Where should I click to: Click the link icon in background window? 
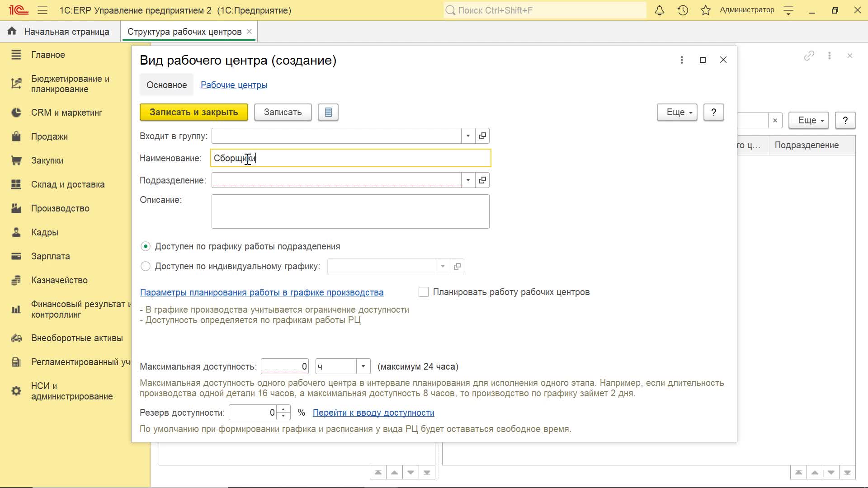pyautogui.click(x=809, y=56)
